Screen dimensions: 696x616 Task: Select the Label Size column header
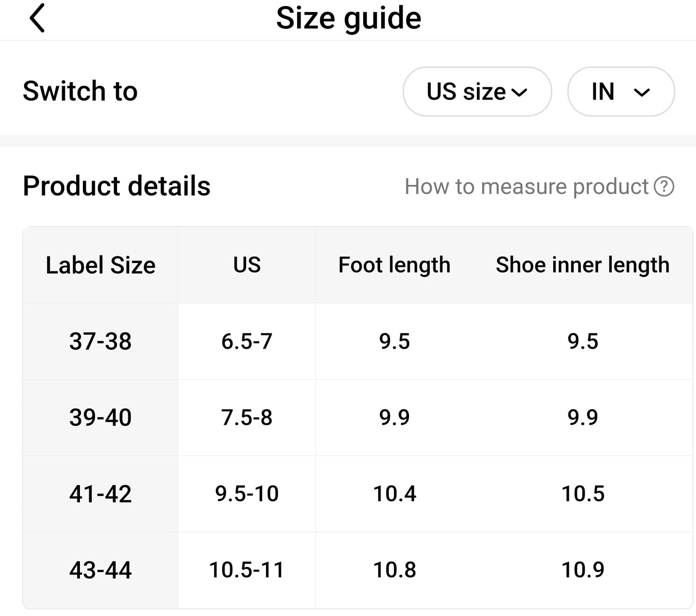tap(100, 265)
